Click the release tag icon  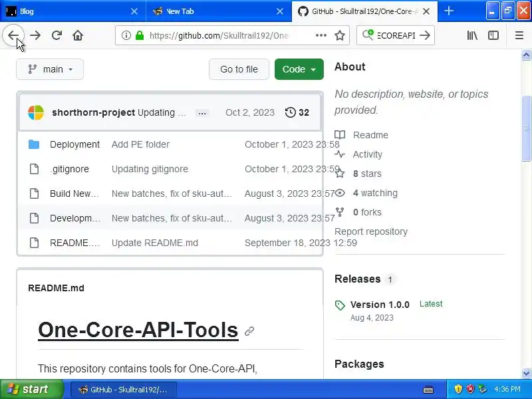(x=340, y=305)
